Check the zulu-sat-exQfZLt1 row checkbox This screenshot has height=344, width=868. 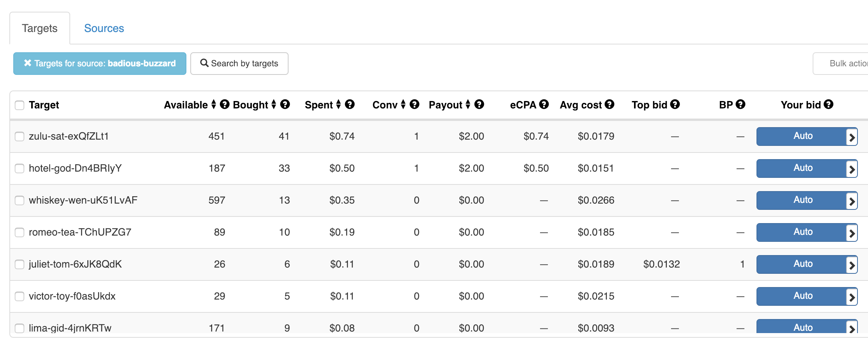tap(19, 137)
